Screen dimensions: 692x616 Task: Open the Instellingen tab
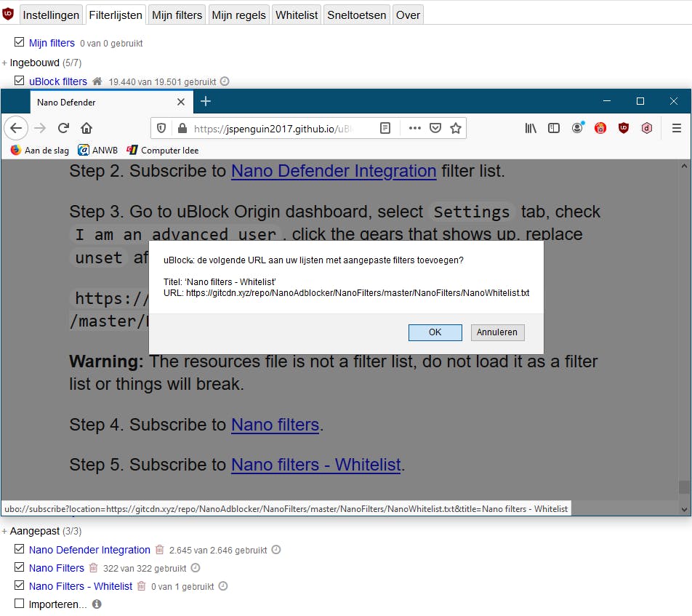point(51,15)
